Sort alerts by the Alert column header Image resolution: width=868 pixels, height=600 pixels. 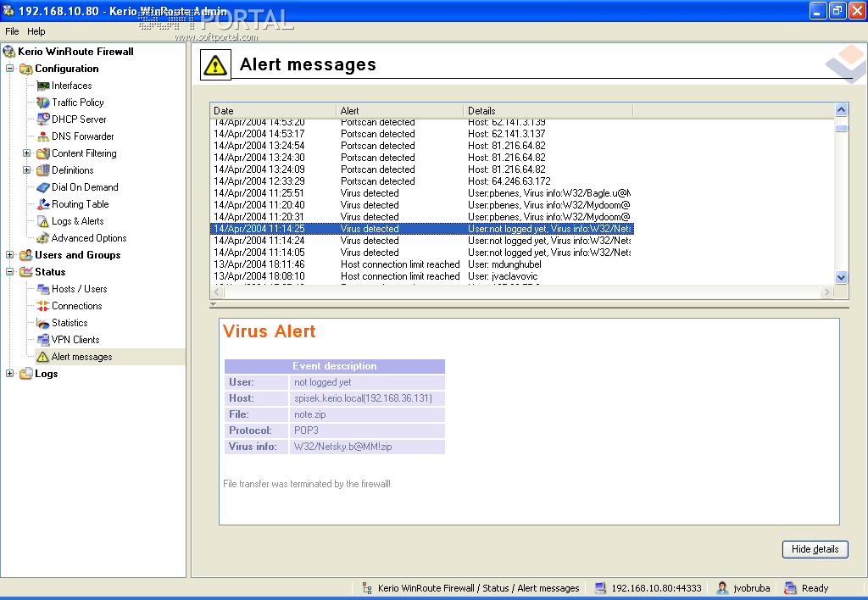coord(400,111)
